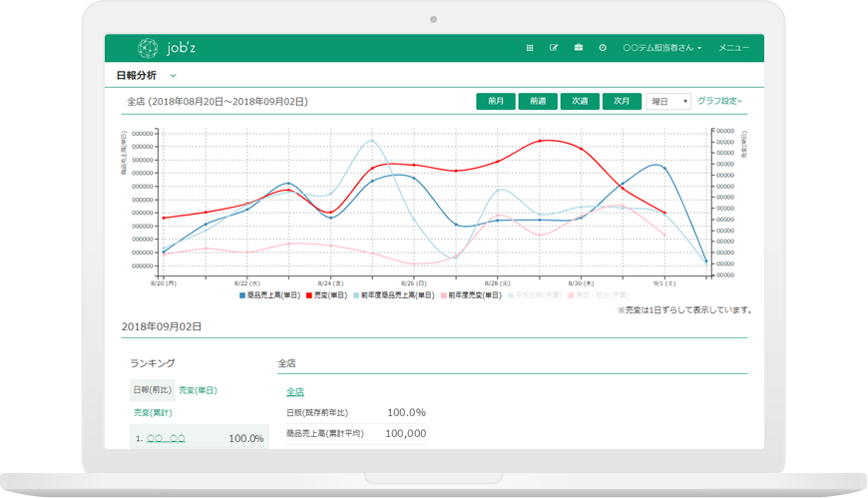868x498 pixels.
Task: Click the edit pencil icon in header
Action: click(x=554, y=48)
